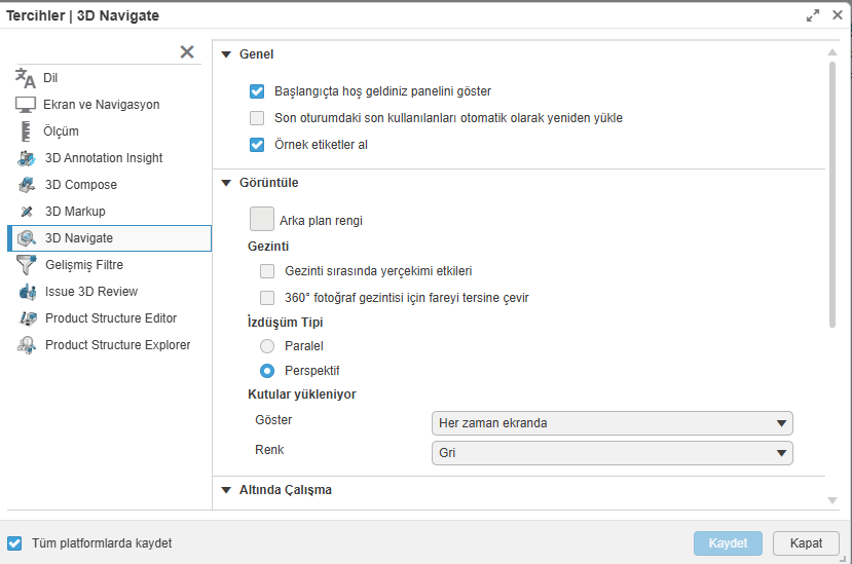Enable Son oturumdaki son kullanılanları yeniden yükle
Screen dimensions: 852x564
click(257, 118)
